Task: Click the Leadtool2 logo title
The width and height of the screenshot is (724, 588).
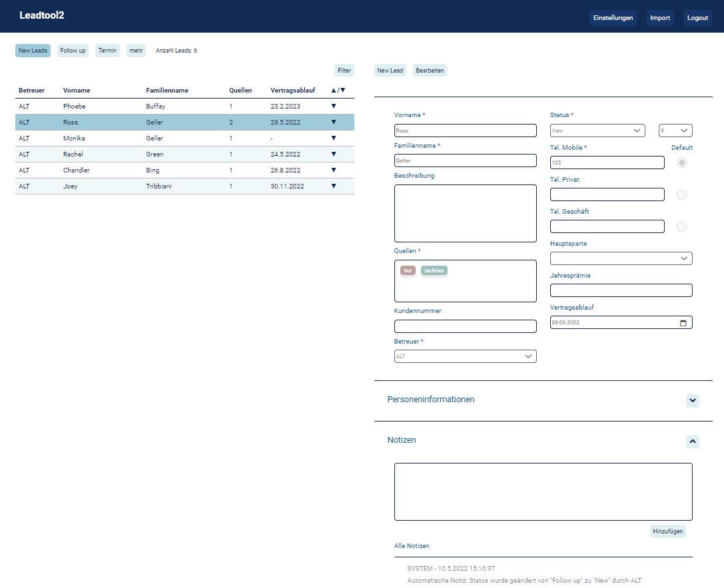Action: [x=41, y=15]
